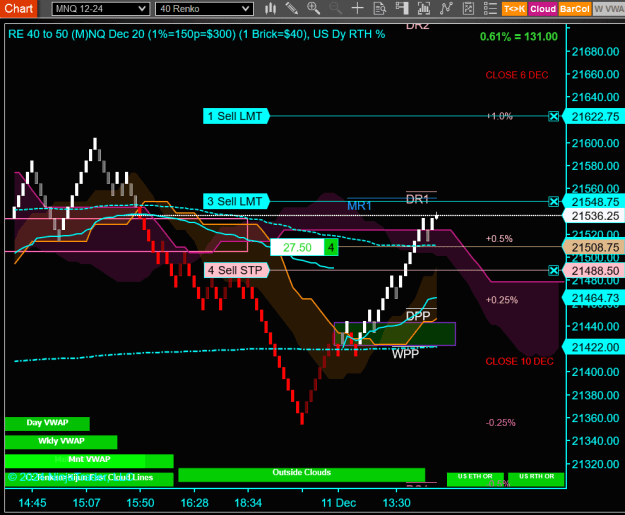
Task: Open the MNQ 12-24 instrument dropdown
Action: pyautogui.click(x=101, y=9)
